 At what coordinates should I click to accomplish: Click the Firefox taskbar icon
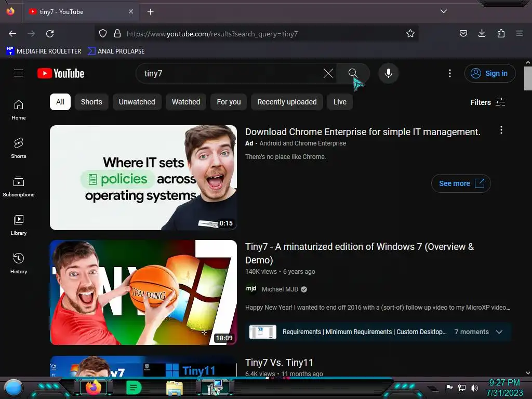[94, 388]
